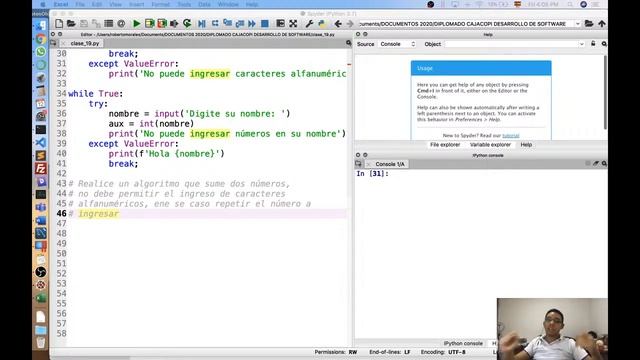Viewport: 640px width, 360px height.
Task: Open the working directory path dropdown
Action: click(578, 24)
